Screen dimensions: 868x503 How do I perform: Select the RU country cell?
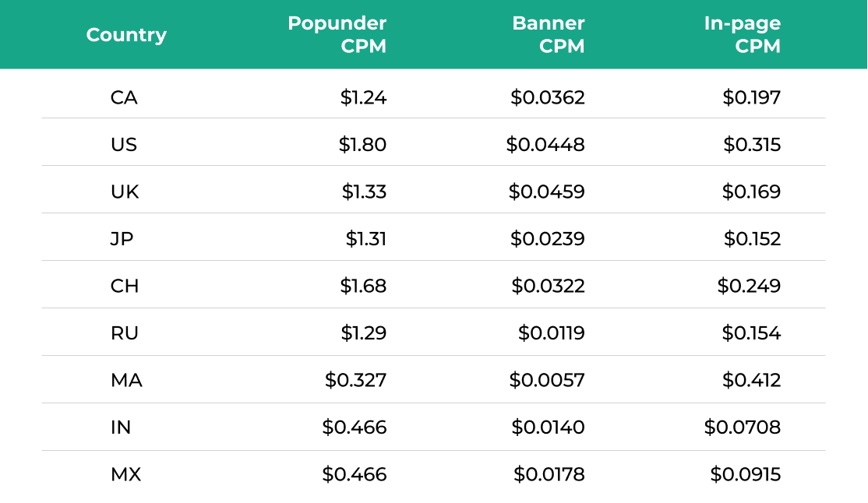[125, 333]
